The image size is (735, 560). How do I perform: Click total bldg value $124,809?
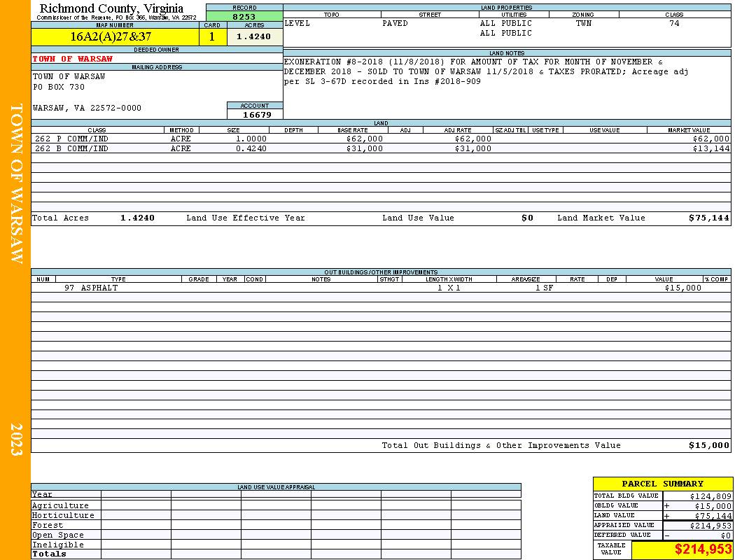(710, 496)
